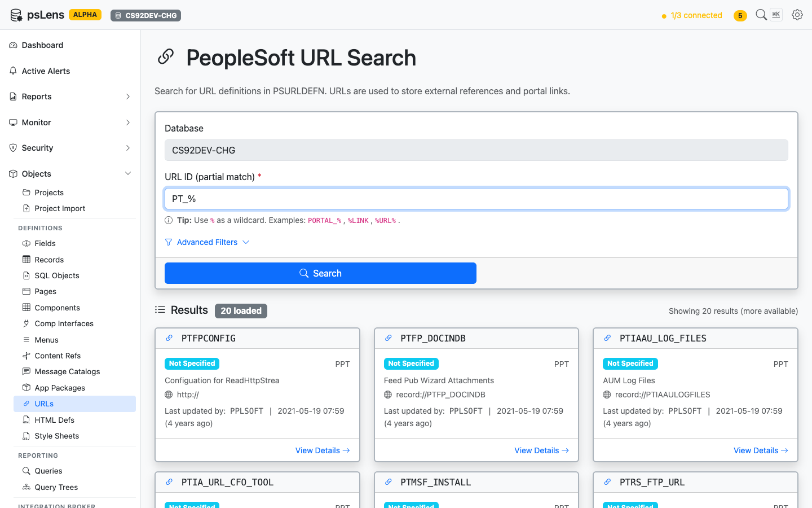Click the Menus list icon
The height and width of the screenshot is (508, 812).
point(26,340)
